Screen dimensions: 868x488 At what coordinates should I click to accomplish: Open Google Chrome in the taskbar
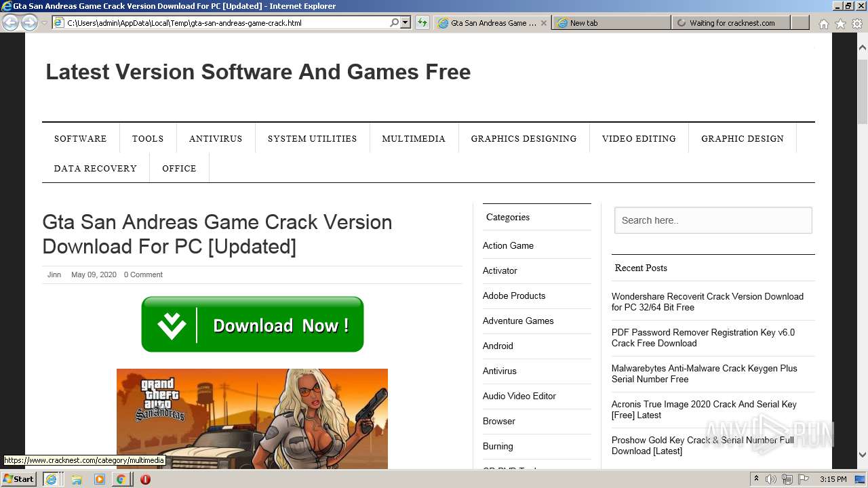tap(121, 479)
